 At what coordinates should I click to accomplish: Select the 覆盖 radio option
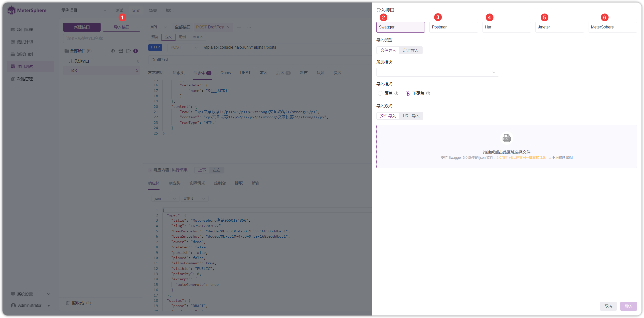pyautogui.click(x=380, y=94)
